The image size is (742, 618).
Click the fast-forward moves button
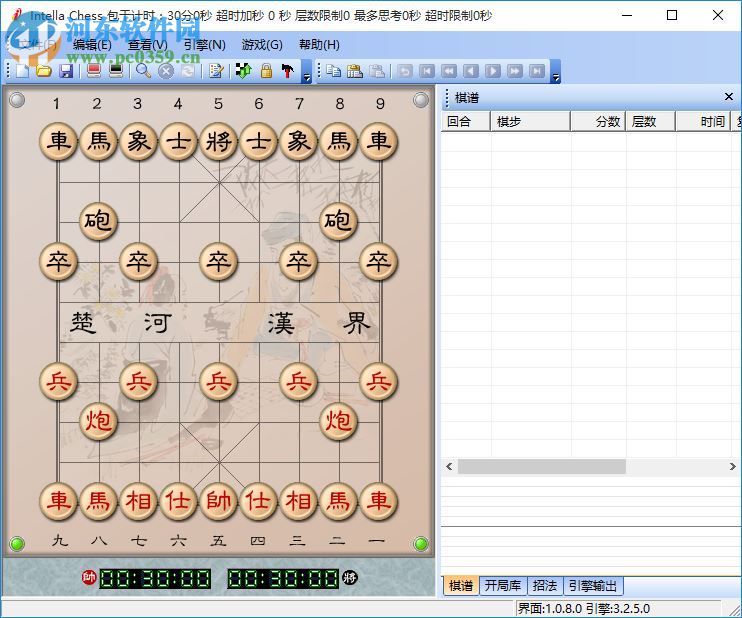(x=515, y=71)
